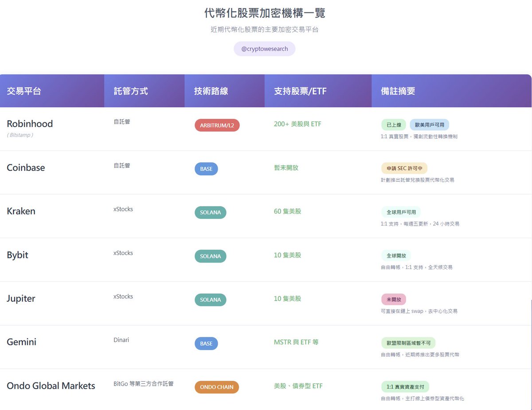Click xStocks in the Jupiter row

click(123, 296)
